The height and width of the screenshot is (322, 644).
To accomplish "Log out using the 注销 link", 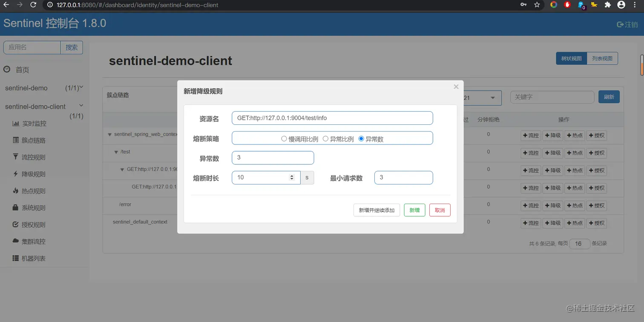I will point(627,25).
